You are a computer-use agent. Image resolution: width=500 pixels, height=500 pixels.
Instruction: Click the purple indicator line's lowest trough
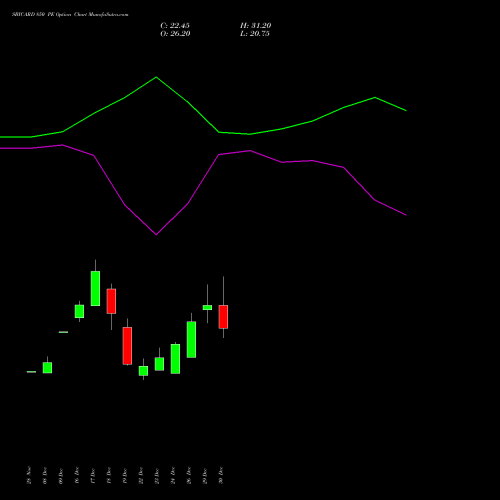(156, 235)
